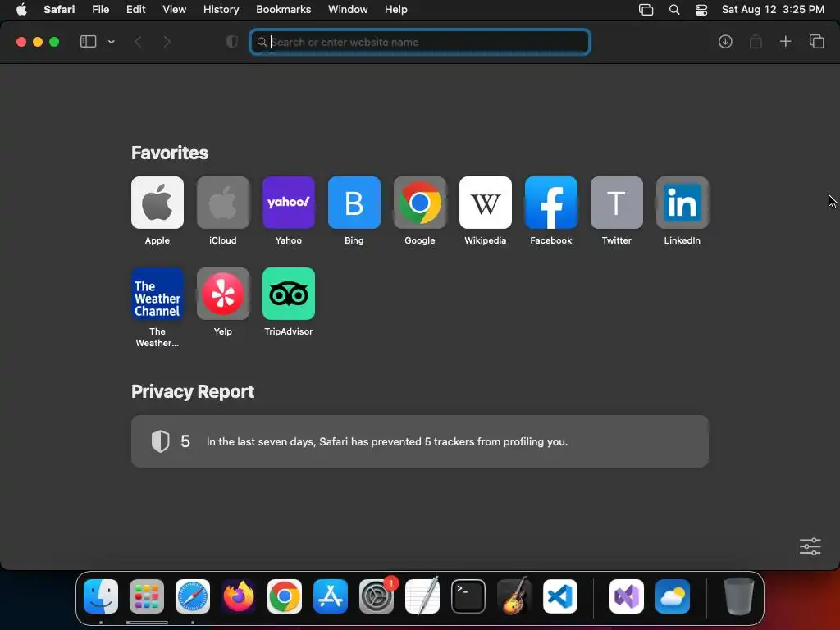The height and width of the screenshot is (630, 840).
Task: Go back using the back arrow
Action: 138,42
